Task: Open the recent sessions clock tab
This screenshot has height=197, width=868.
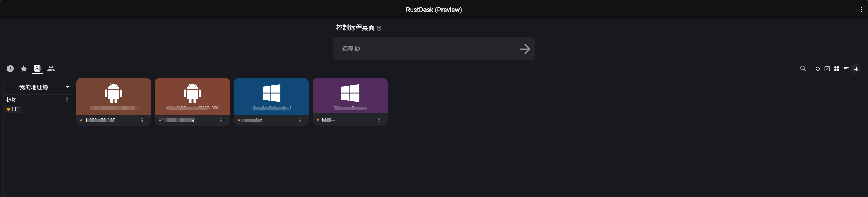Action: pyautogui.click(x=10, y=69)
